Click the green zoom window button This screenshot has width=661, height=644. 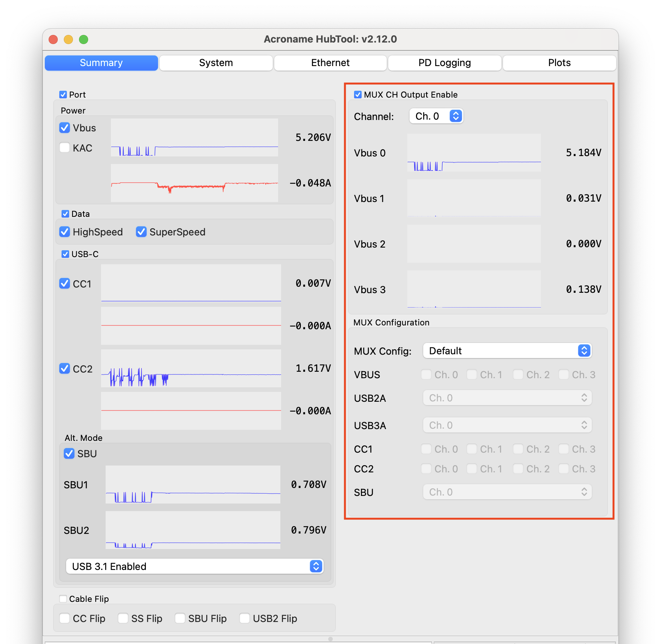point(84,39)
